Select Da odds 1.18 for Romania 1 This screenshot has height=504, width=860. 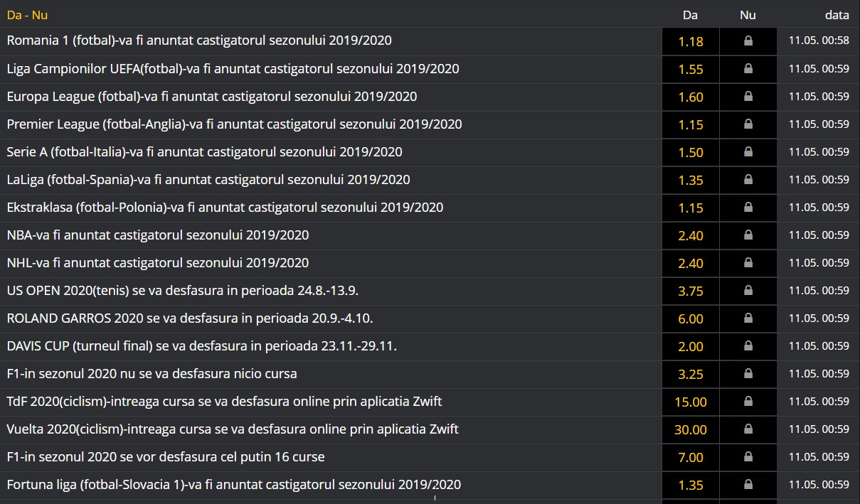tap(690, 41)
